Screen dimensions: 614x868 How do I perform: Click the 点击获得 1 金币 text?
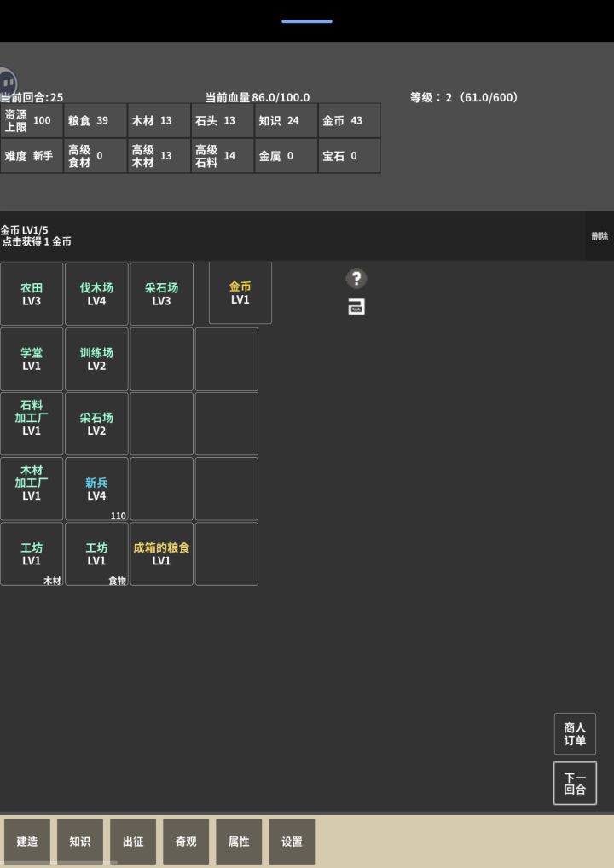37,242
